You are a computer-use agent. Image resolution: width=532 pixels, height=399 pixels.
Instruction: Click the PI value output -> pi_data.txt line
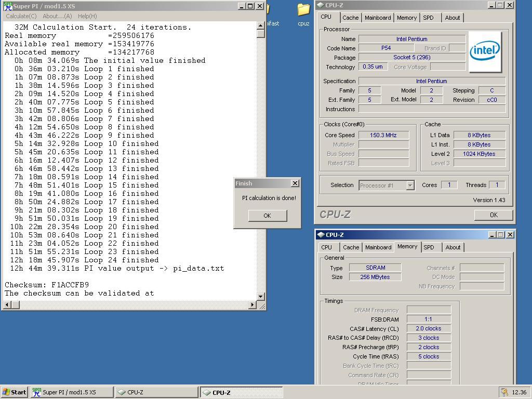[x=117, y=269]
